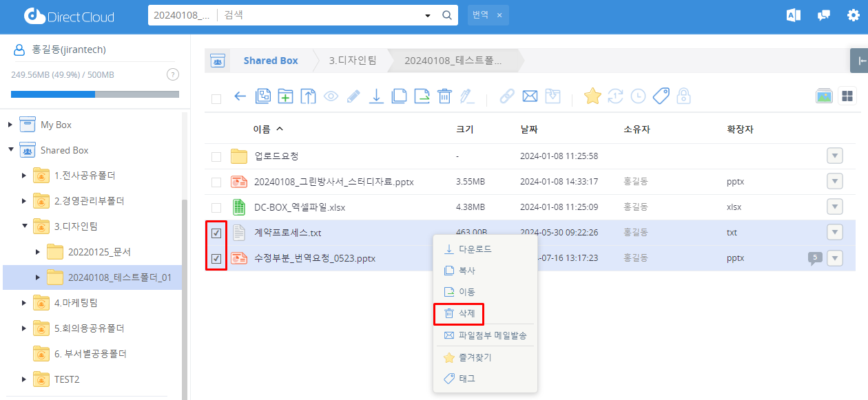Open row dropdown for 업로드요청 folder
The width and height of the screenshot is (868, 400).
click(834, 156)
